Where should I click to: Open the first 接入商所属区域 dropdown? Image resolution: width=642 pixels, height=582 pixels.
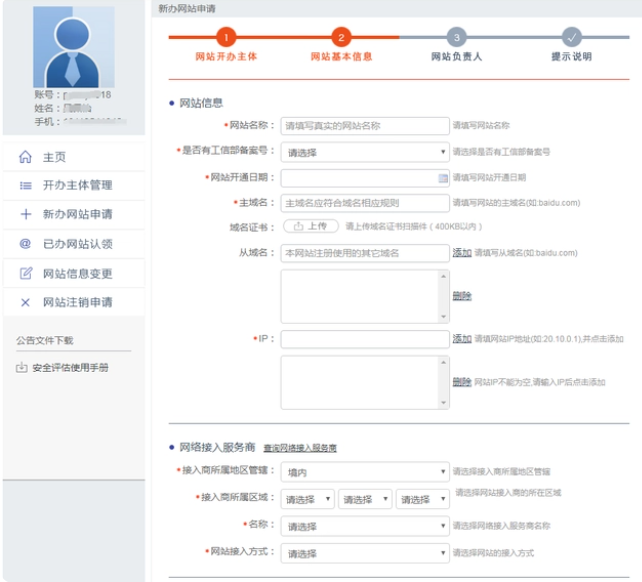307,499
